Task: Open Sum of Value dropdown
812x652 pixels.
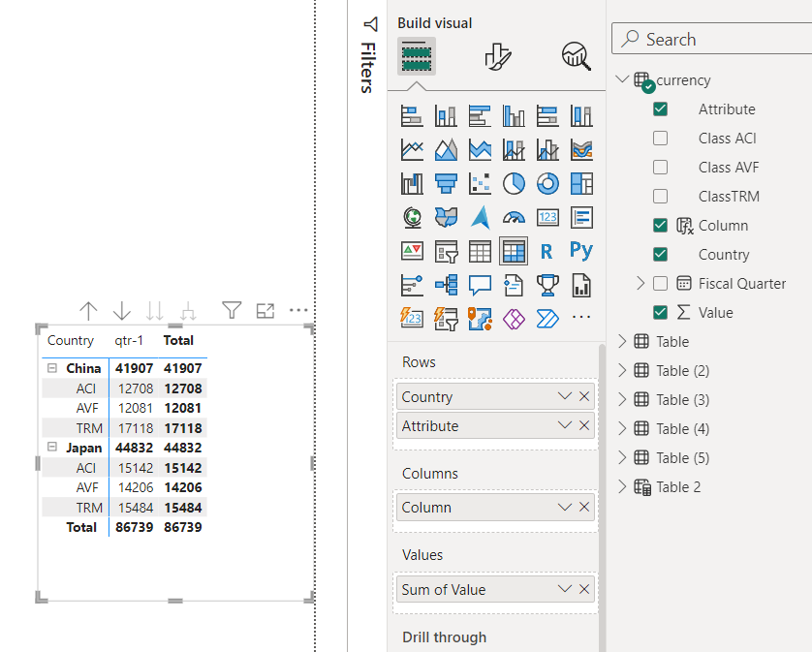Action: (565, 589)
